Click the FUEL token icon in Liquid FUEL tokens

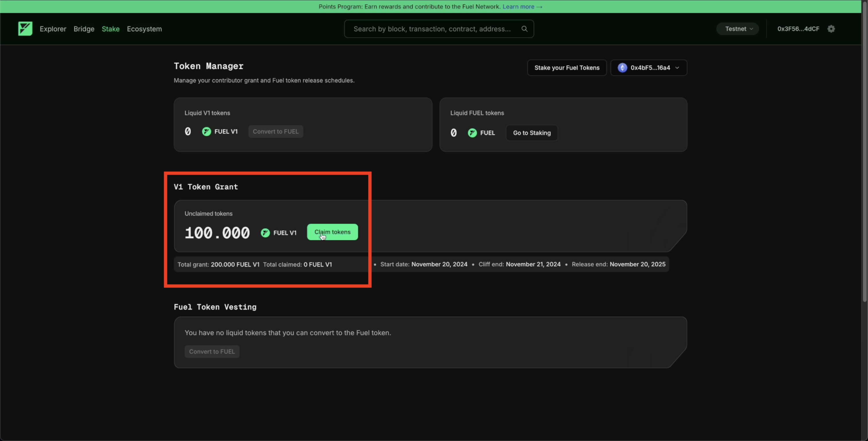(472, 133)
